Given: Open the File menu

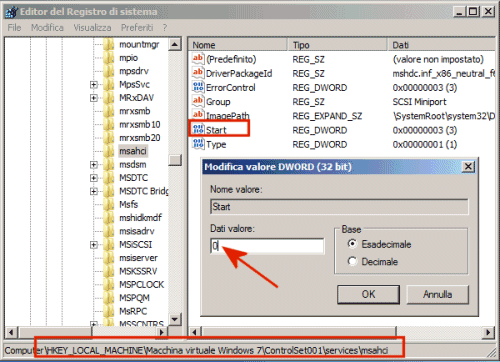Looking at the screenshot, I should pos(14,27).
